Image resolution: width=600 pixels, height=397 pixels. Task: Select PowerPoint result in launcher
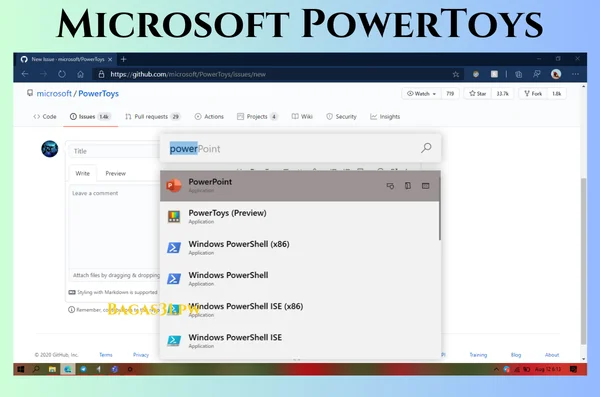pos(300,186)
